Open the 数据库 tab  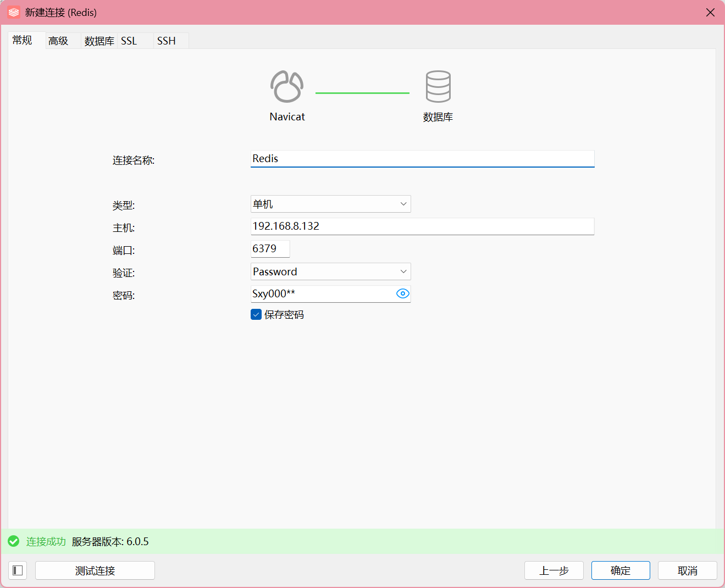[99, 41]
